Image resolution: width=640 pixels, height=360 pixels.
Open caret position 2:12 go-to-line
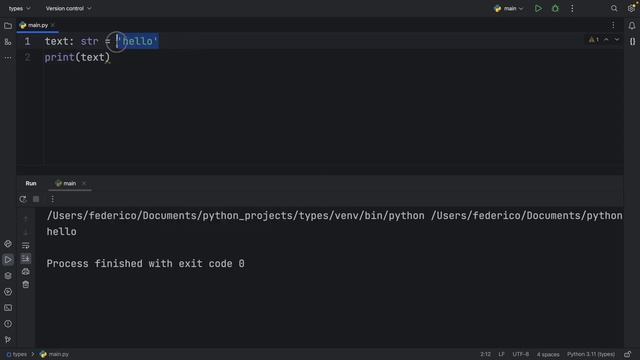coord(485,354)
